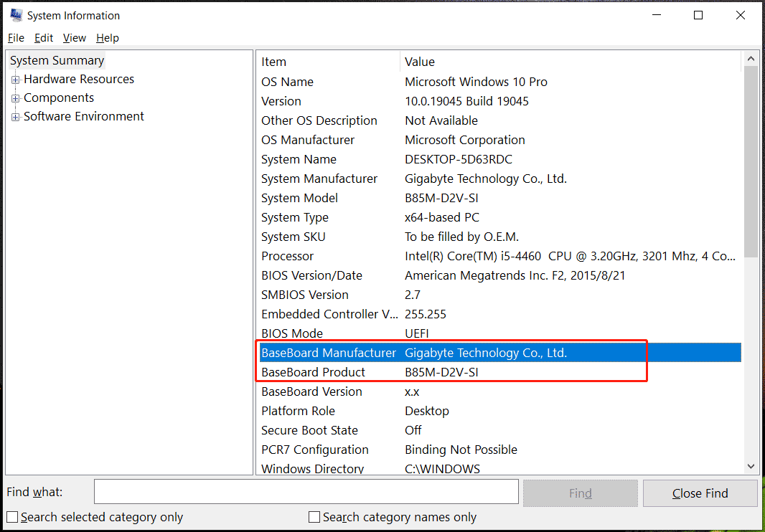Select the Version row
The image size is (765, 532).
point(499,101)
